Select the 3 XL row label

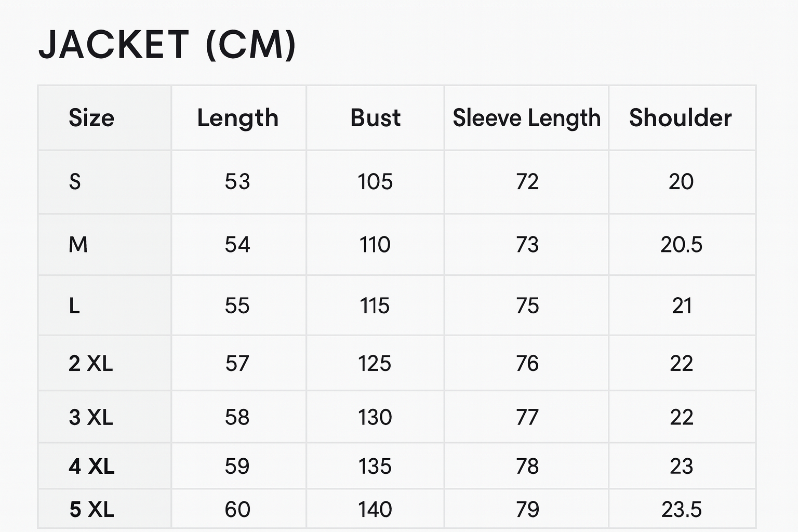90,417
